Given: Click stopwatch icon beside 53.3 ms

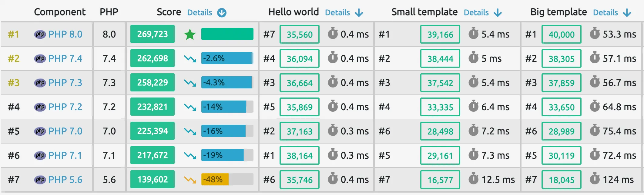Looking at the screenshot, I should tap(595, 33).
